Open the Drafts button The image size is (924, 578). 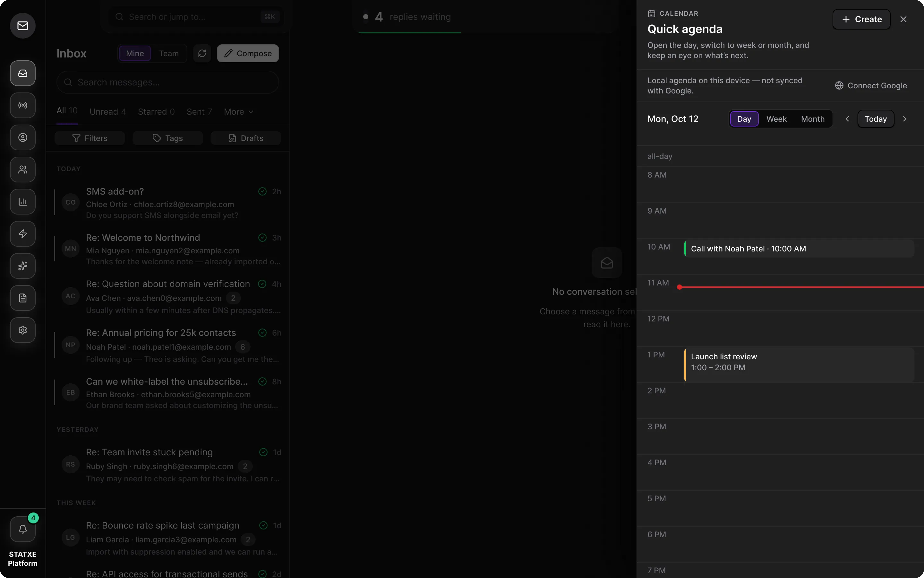[x=246, y=138]
